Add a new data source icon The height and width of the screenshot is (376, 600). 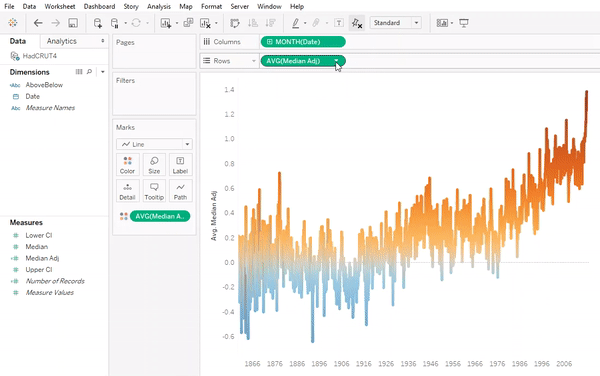tap(98, 23)
